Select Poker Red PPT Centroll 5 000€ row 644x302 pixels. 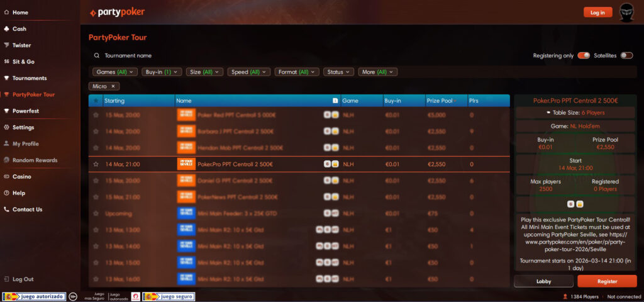click(299, 115)
